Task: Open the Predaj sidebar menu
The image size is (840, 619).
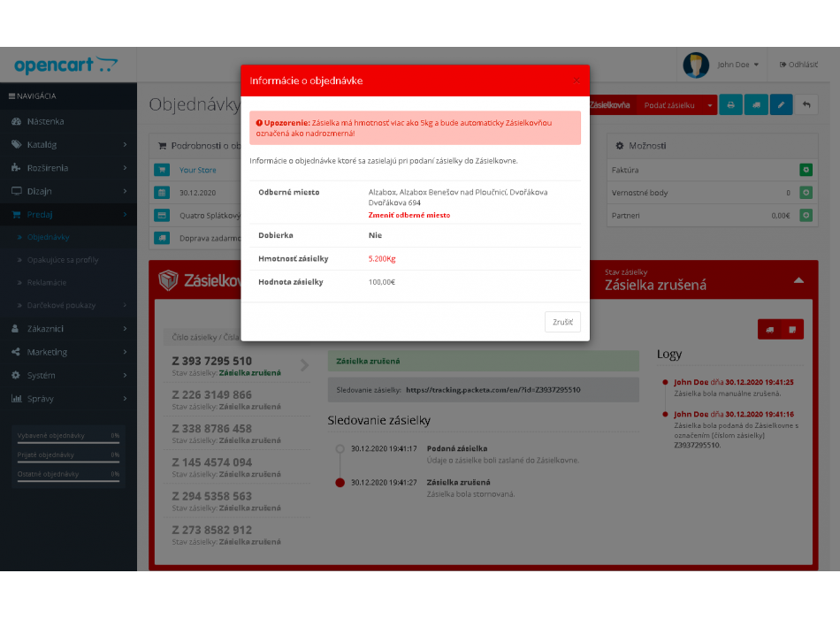Action: 69,214
